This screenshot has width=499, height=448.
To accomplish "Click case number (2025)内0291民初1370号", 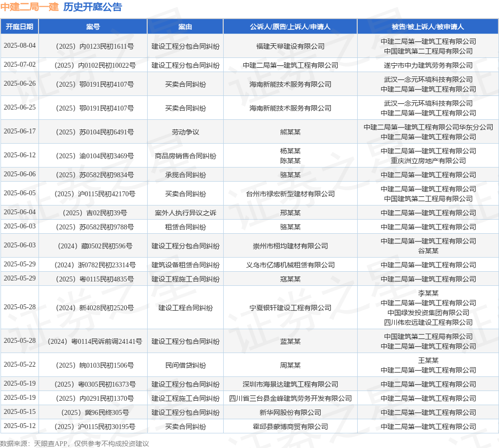I will [x=95, y=398].
